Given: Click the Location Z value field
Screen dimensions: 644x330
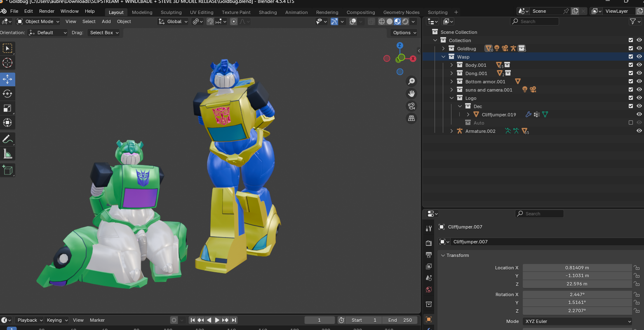Looking at the screenshot, I should point(577,284).
